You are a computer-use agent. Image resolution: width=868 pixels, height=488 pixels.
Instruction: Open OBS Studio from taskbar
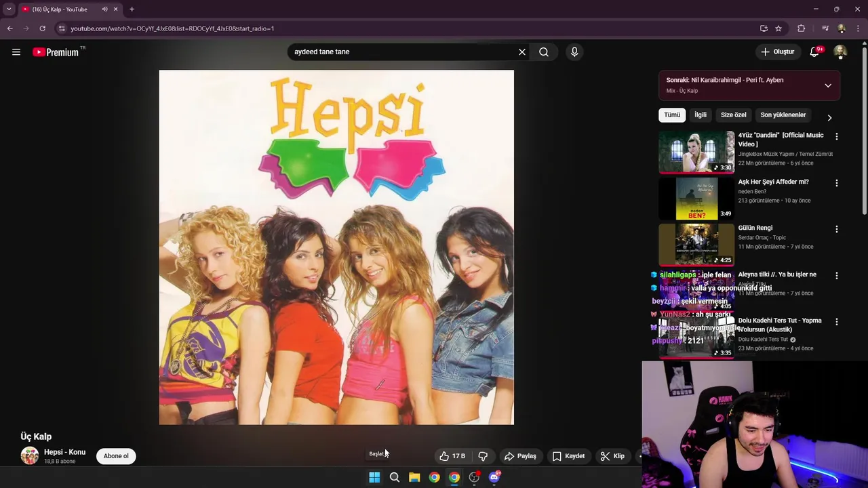point(474,477)
